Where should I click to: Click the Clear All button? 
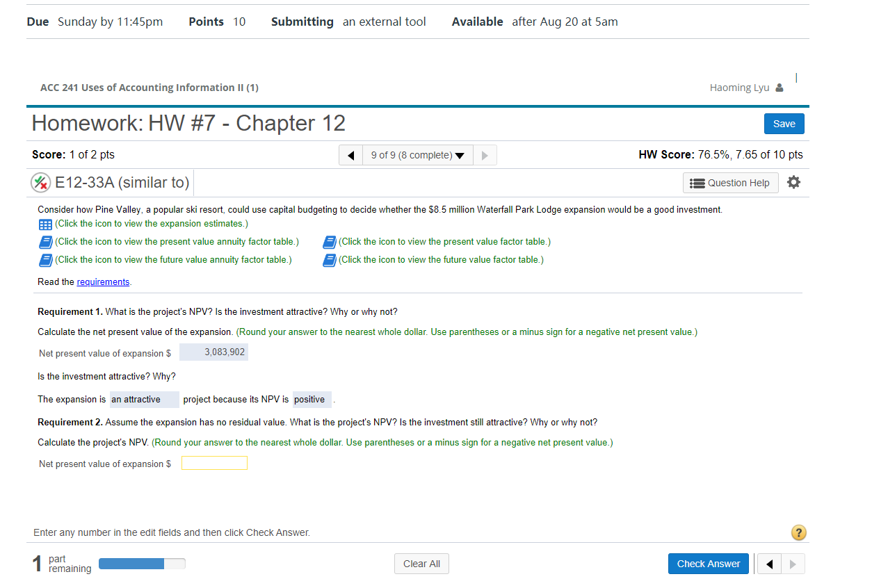421,564
